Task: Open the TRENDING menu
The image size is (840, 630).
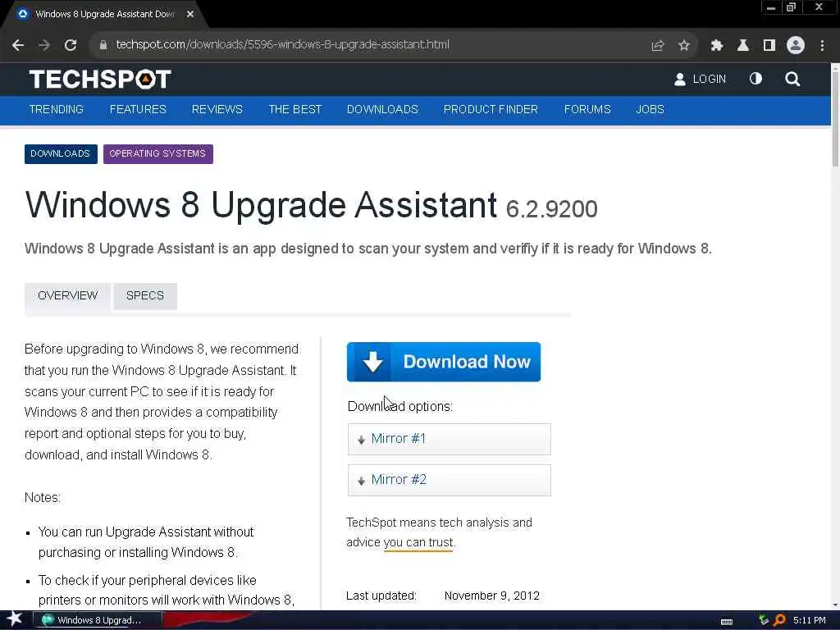Action: (57, 109)
